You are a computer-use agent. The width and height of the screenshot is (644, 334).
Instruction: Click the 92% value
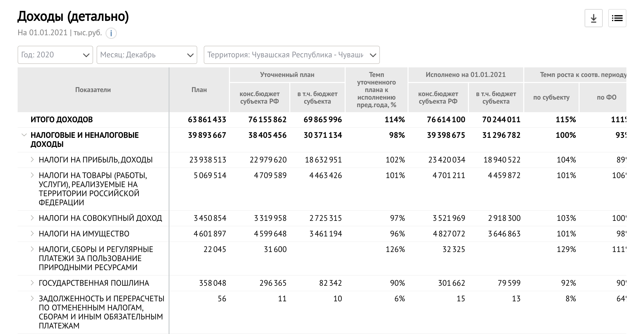[x=569, y=283]
